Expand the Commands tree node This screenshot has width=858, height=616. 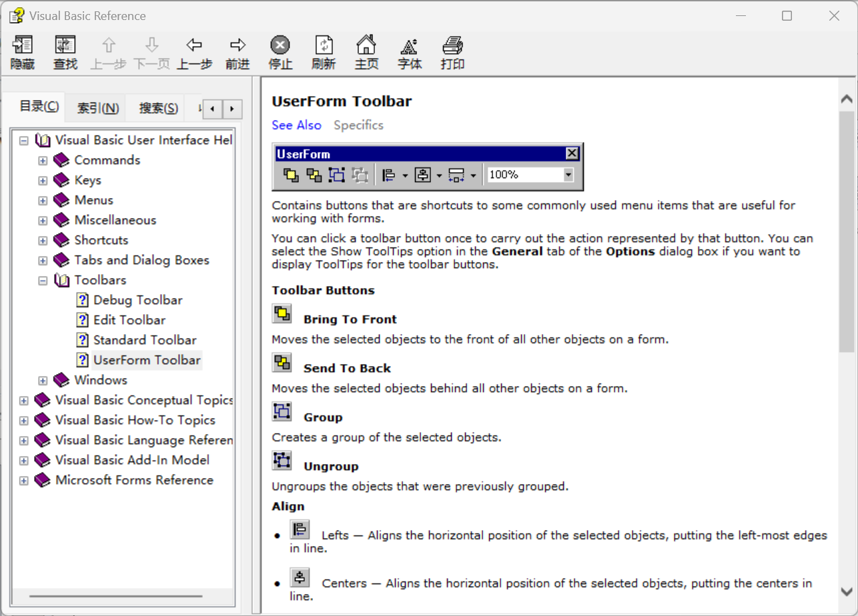point(43,161)
